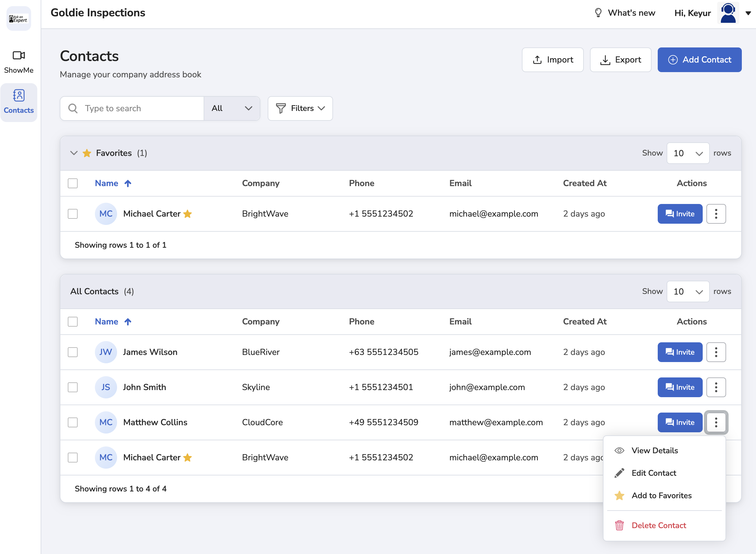Image resolution: width=756 pixels, height=554 pixels.
Task: Click the Keyur user avatar icon
Action: pos(728,13)
